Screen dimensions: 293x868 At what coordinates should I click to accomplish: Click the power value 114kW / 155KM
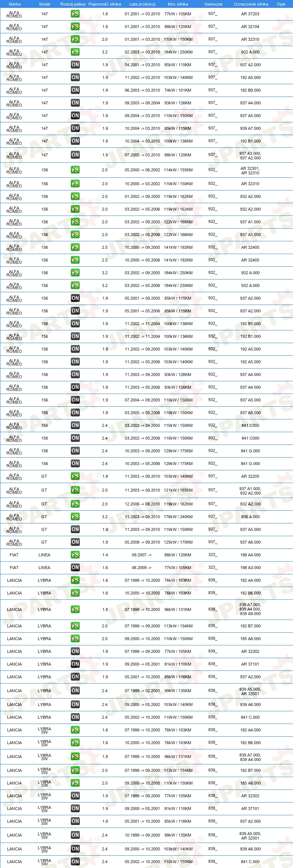178,170
